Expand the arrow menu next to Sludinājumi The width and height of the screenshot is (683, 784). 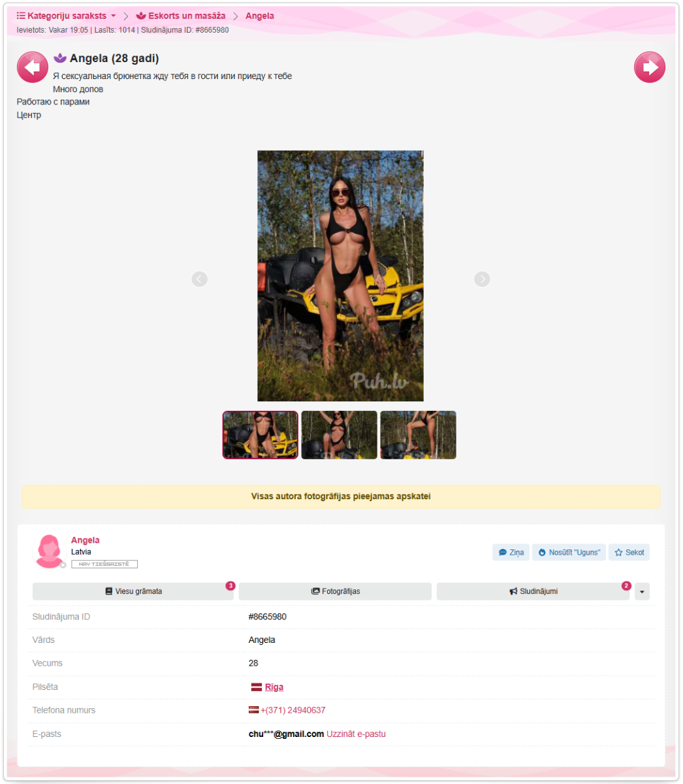pyautogui.click(x=642, y=591)
